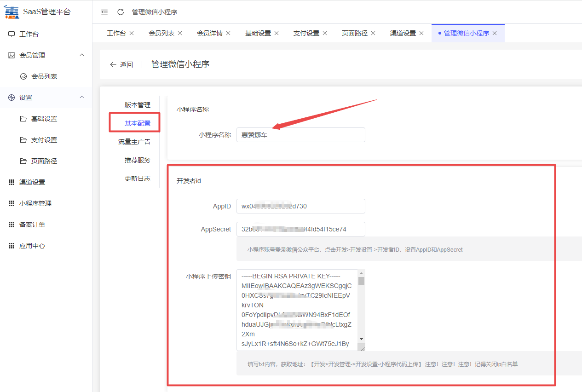Click the SaaS管理平台 logo icon
The width and height of the screenshot is (582, 392).
click(12, 12)
